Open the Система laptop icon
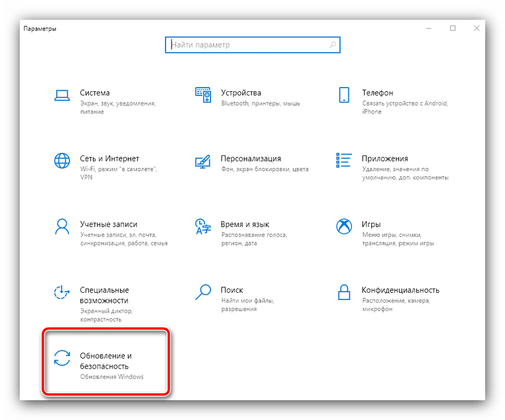The width and height of the screenshot is (505, 420). click(62, 95)
